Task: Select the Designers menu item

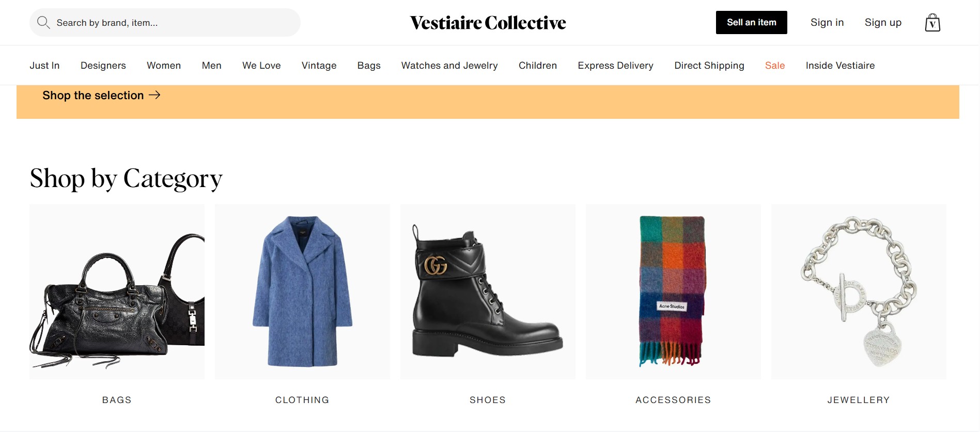Action: (x=103, y=66)
